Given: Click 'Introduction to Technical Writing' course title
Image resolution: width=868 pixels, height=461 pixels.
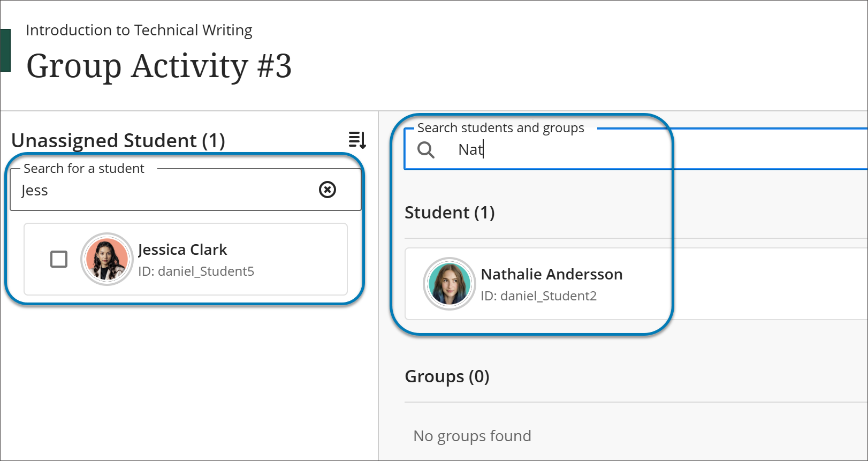Looking at the screenshot, I should 139,30.
